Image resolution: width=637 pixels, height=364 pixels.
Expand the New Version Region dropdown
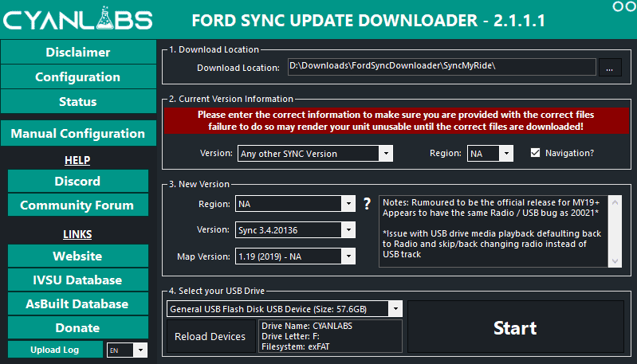295,204
